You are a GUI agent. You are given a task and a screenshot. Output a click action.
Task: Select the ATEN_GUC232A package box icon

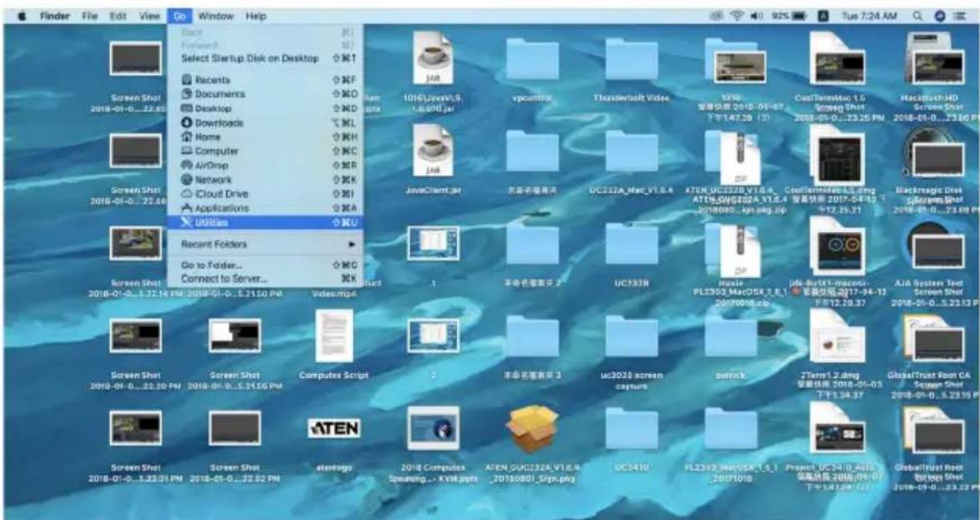point(532,428)
